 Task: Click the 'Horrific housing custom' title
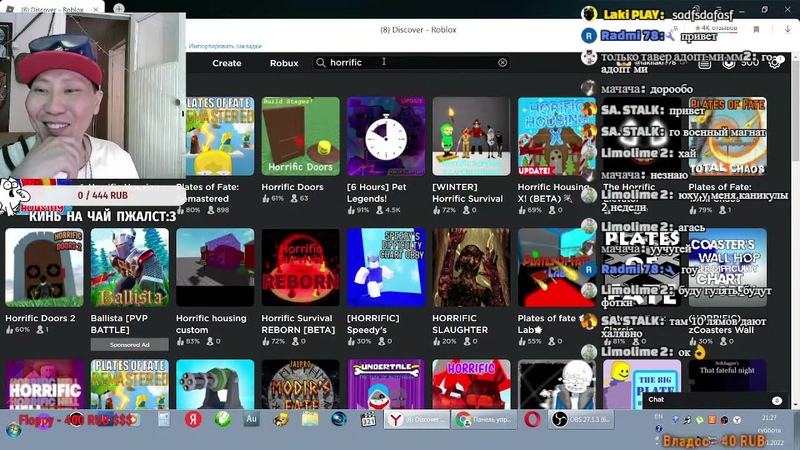click(211, 324)
